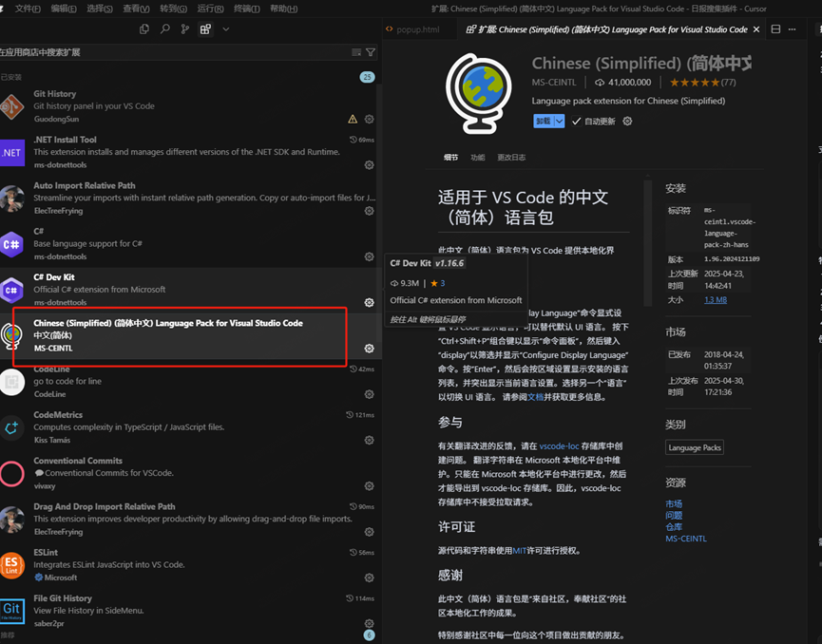
Task: Open gear settings for File Git History
Action: [369, 623]
